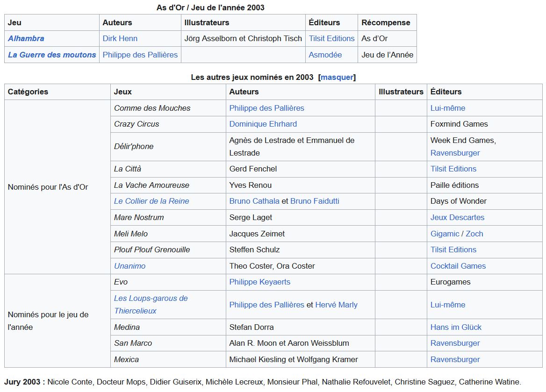Click the La Vache Amoureuse cell

coord(168,185)
